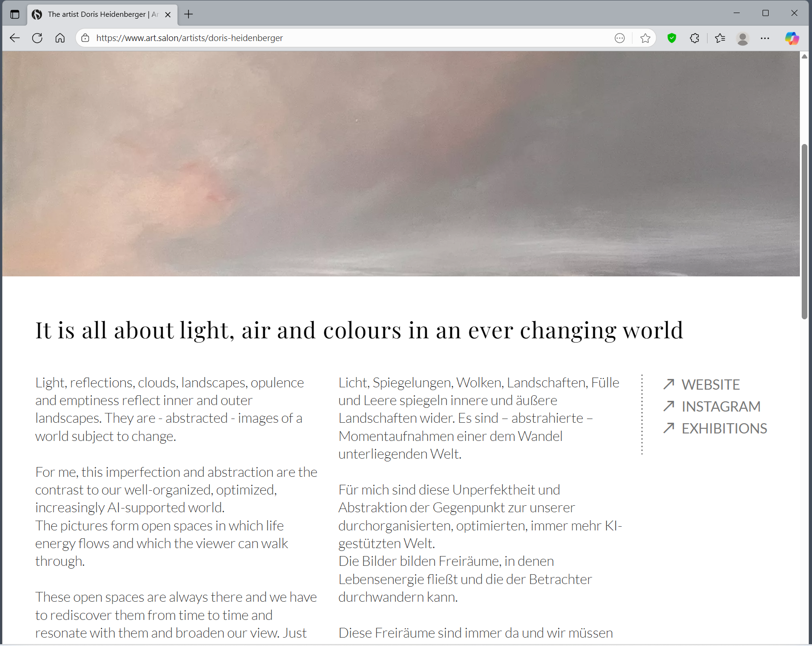This screenshot has height=646, width=812.
Task: Follow the EXHIBITIONS link
Action: click(724, 428)
